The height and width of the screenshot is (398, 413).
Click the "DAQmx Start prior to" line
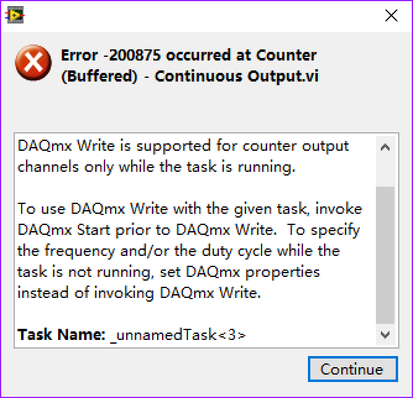tap(189, 230)
